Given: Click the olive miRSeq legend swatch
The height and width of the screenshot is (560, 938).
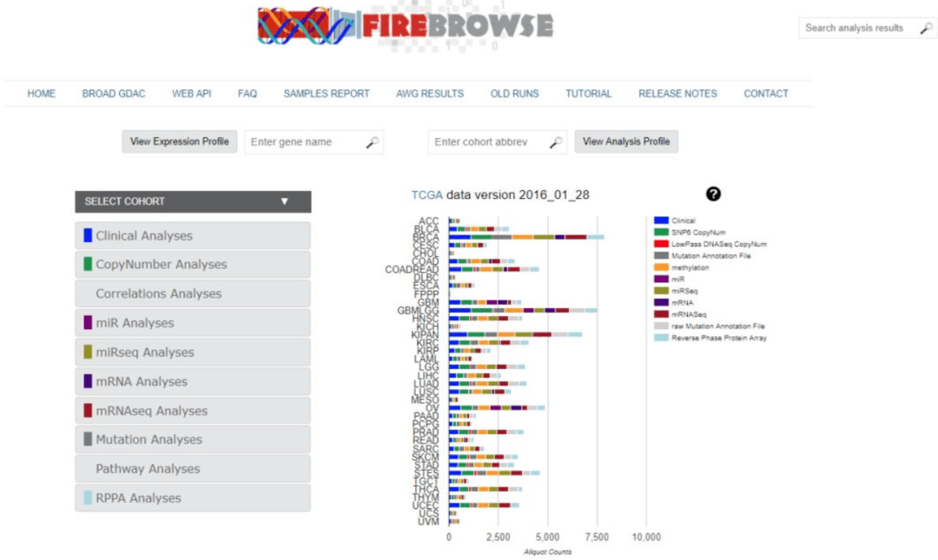Looking at the screenshot, I should point(661,291).
